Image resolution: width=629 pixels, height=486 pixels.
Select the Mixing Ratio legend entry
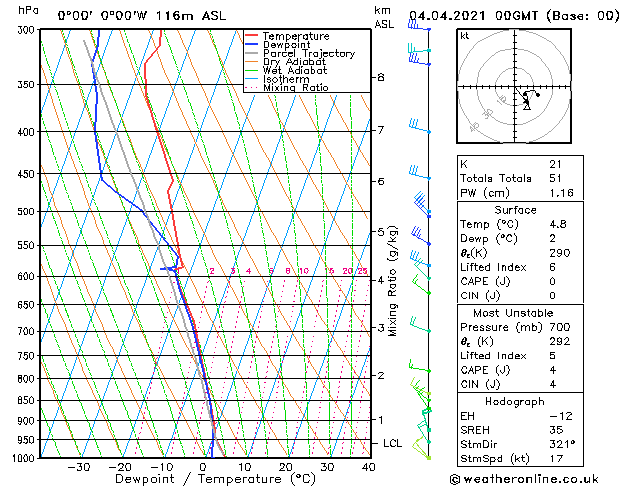[x=296, y=88]
